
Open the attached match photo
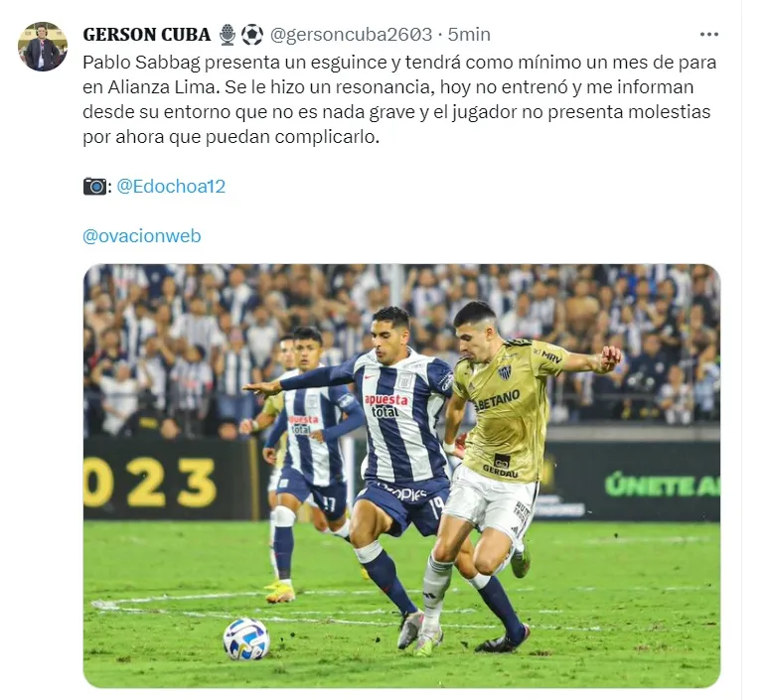(x=401, y=476)
